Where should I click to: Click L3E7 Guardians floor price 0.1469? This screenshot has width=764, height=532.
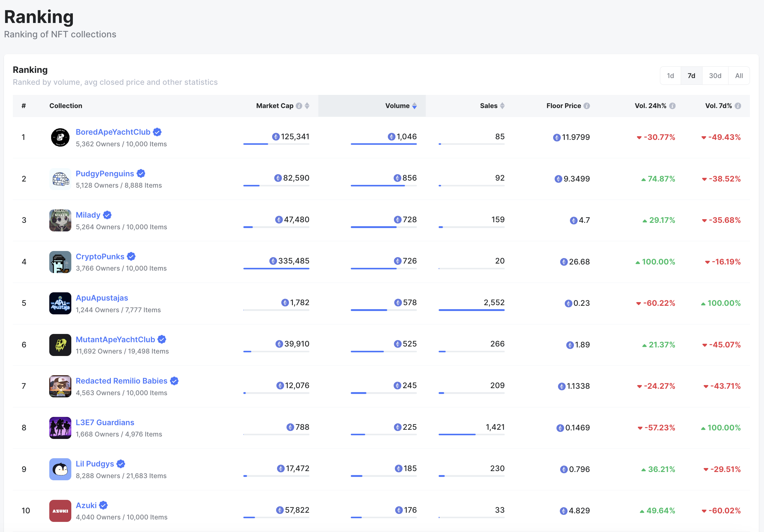tap(577, 428)
